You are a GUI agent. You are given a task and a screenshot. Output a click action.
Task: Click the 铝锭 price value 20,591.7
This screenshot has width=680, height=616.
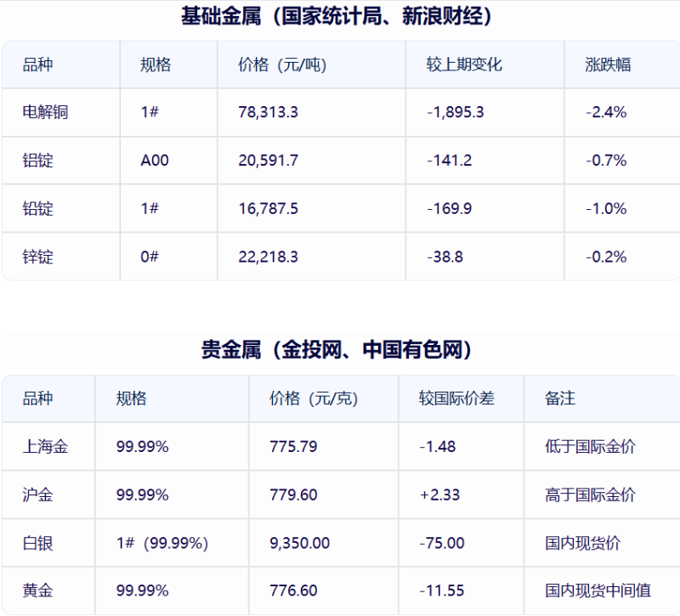pos(269,161)
